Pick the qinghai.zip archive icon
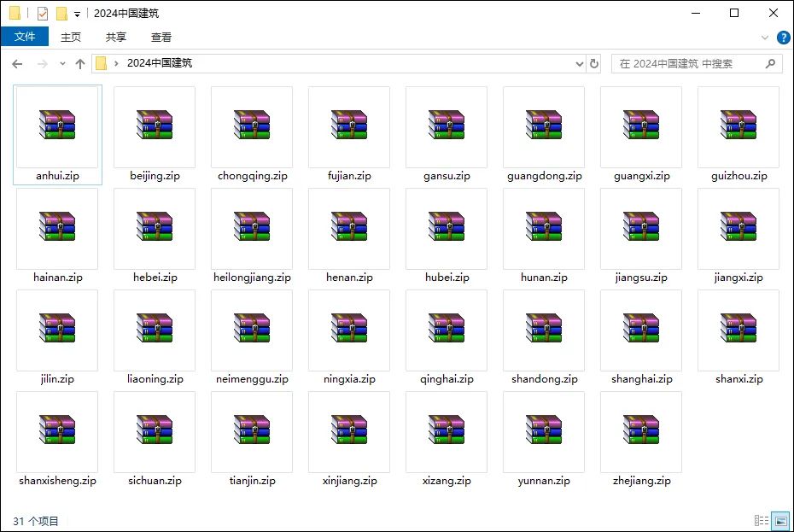Screen dimensions: 794x532 pos(447,328)
